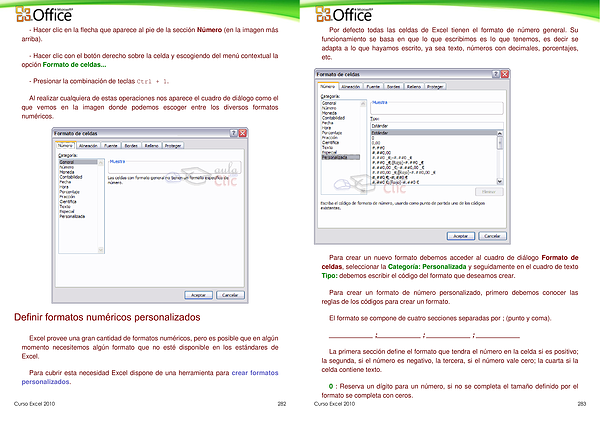600x424 pixels.
Task: Click the greyed Eliminar button
Action: pyautogui.click(x=489, y=192)
